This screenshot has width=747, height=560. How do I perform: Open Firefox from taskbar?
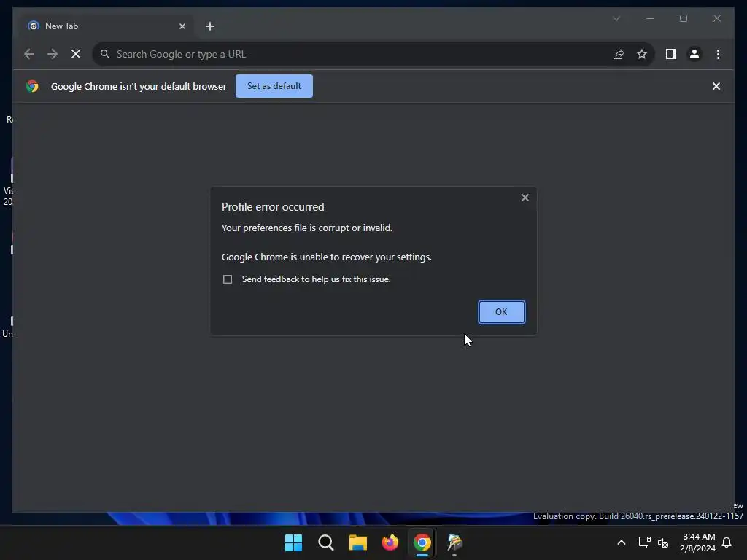click(x=390, y=542)
